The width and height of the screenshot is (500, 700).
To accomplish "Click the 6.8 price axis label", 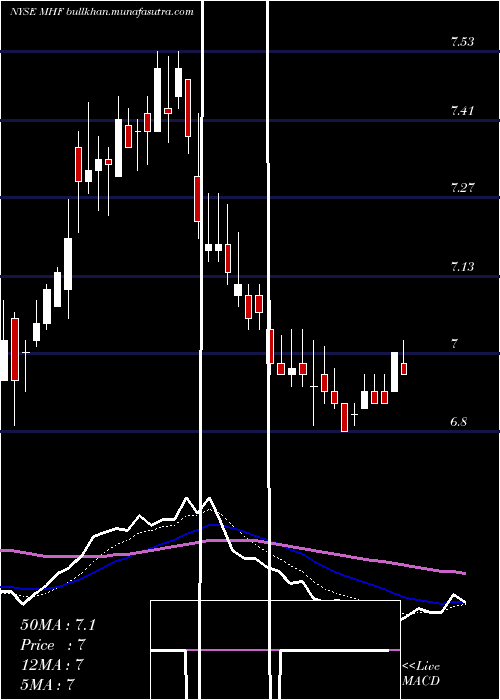I will 459,421.
